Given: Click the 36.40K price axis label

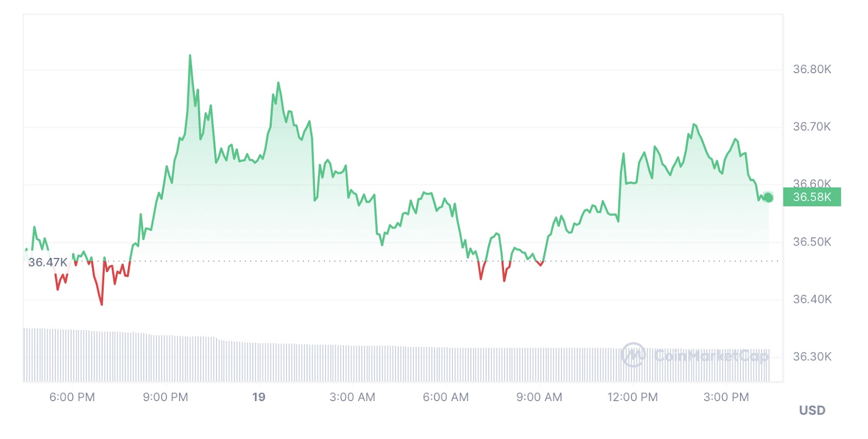Looking at the screenshot, I should [x=812, y=299].
